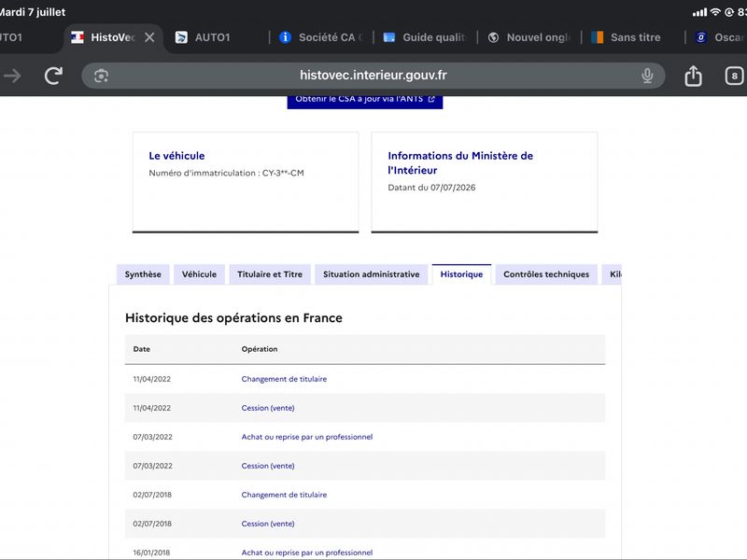Viewport: 747px width, 560px height.
Task: Click the Guide qualité tab icon
Action: tap(389, 37)
